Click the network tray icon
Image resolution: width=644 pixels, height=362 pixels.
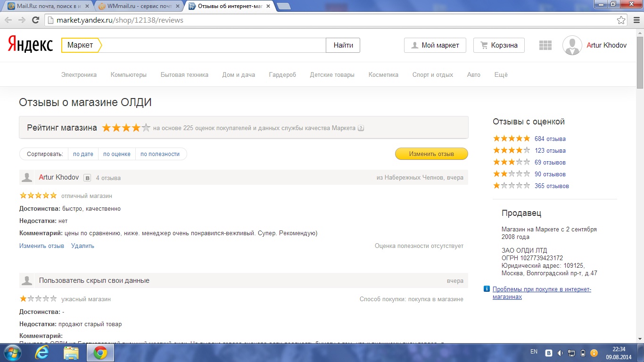click(x=571, y=353)
